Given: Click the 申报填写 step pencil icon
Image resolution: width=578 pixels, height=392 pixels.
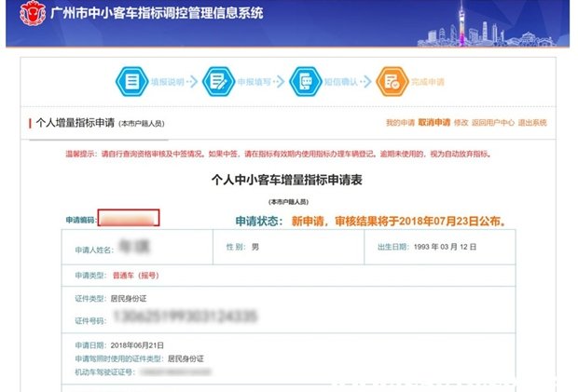Looking at the screenshot, I should tap(217, 82).
